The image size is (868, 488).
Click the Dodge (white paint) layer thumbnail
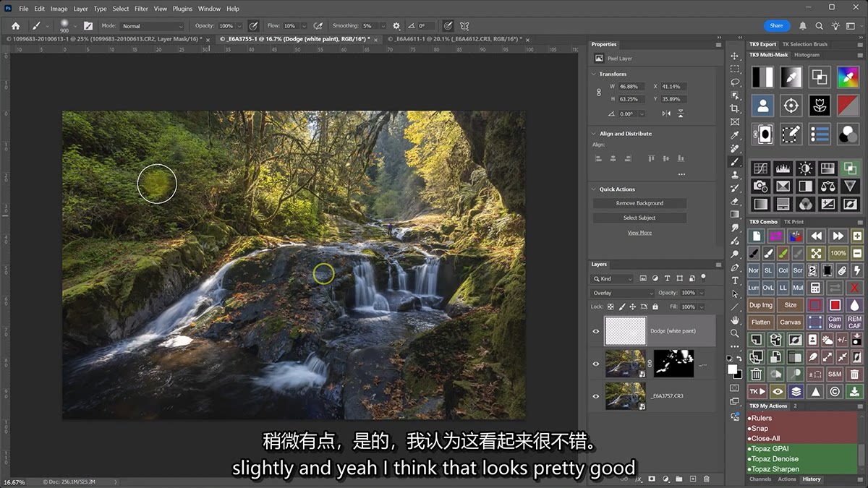coord(625,331)
